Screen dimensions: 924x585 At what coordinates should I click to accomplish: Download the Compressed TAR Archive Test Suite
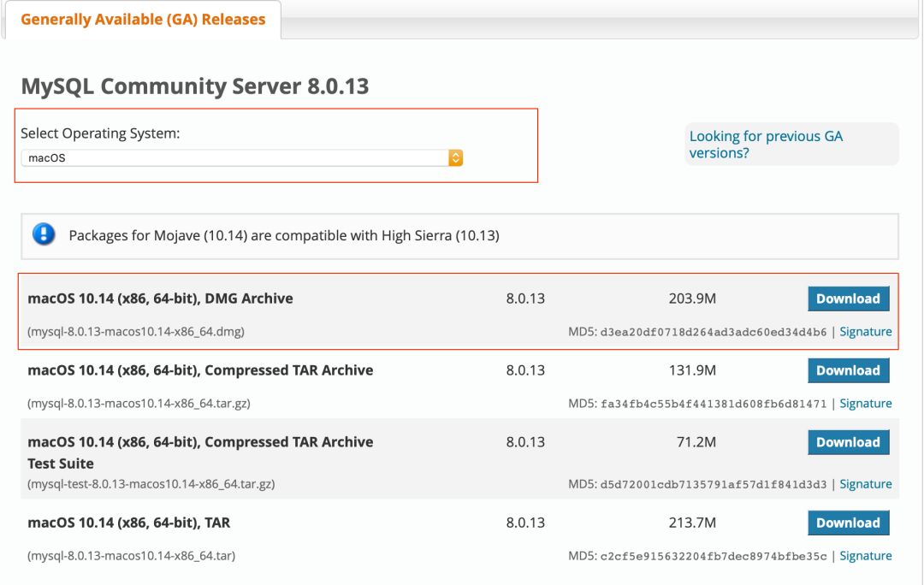[x=848, y=442]
